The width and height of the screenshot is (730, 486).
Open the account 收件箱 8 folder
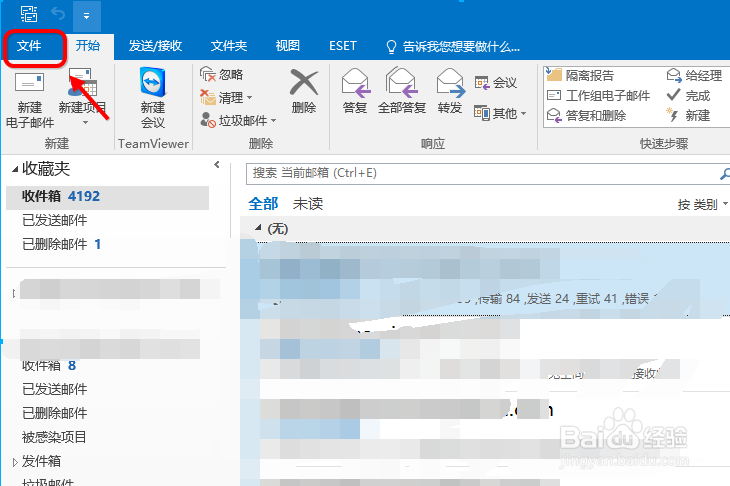[x=49, y=365]
